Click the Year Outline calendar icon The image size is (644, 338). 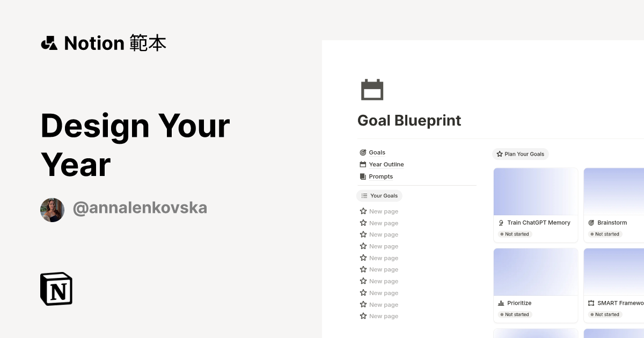364,164
